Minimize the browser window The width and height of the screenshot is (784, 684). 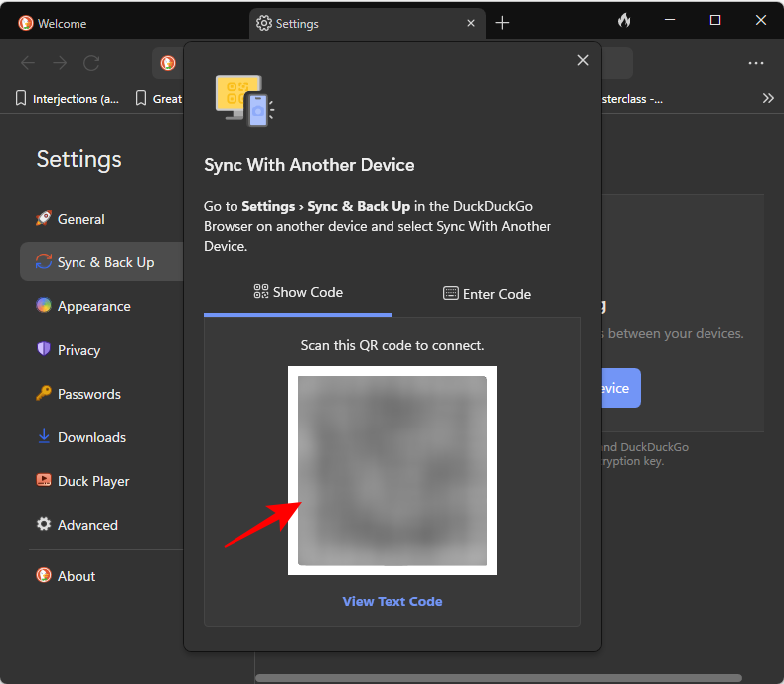pos(670,20)
